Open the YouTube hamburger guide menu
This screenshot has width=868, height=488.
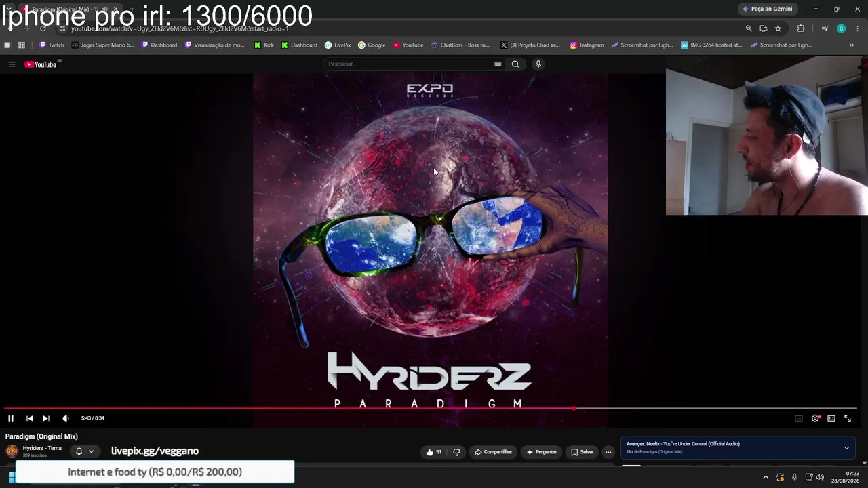coord(12,64)
